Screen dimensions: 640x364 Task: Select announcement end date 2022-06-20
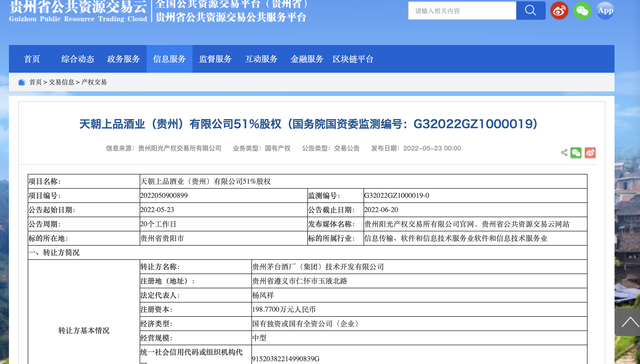point(381,210)
